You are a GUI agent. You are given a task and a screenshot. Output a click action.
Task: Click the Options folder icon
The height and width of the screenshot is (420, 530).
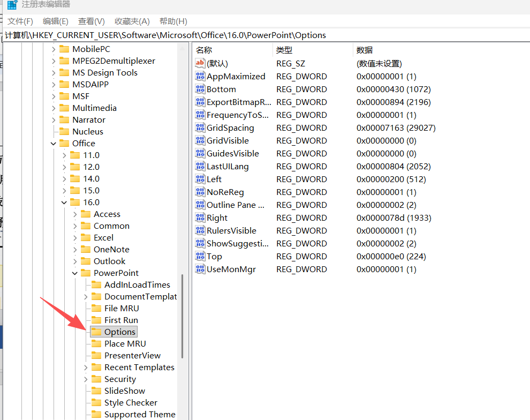[x=96, y=332]
